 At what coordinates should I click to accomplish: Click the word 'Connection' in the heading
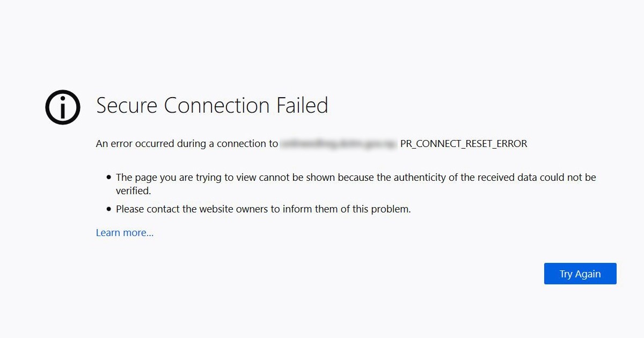217,106
